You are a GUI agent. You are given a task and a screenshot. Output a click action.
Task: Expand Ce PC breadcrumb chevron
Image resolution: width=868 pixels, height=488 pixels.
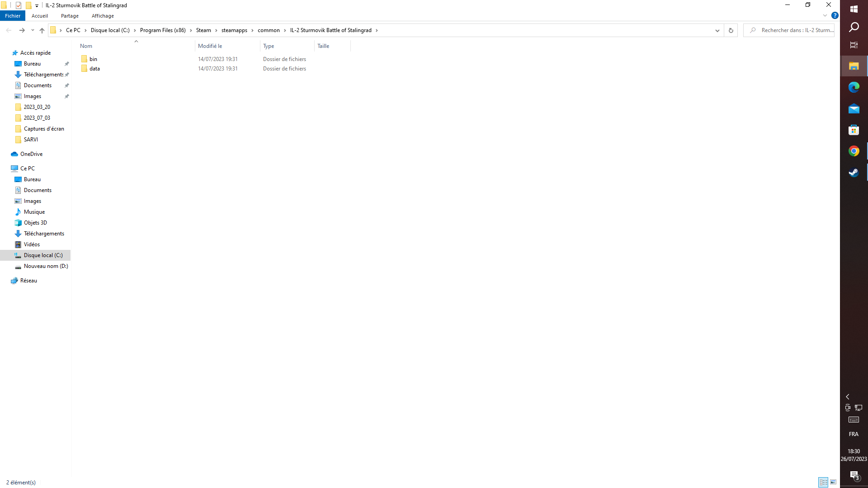point(85,30)
